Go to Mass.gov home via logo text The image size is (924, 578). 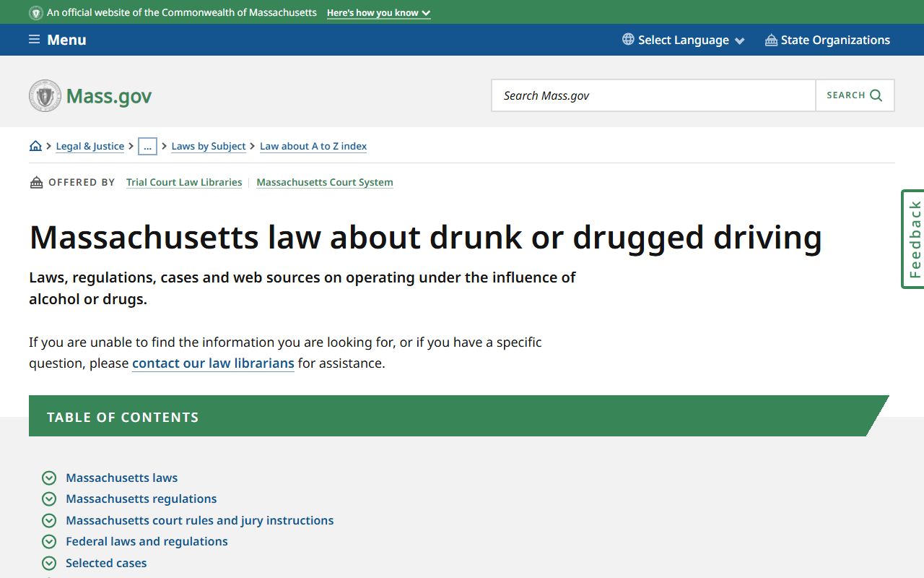tap(109, 96)
